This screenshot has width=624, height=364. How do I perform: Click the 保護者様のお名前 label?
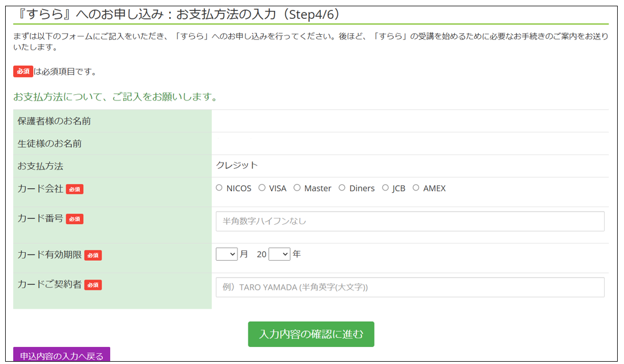click(x=54, y=121)
